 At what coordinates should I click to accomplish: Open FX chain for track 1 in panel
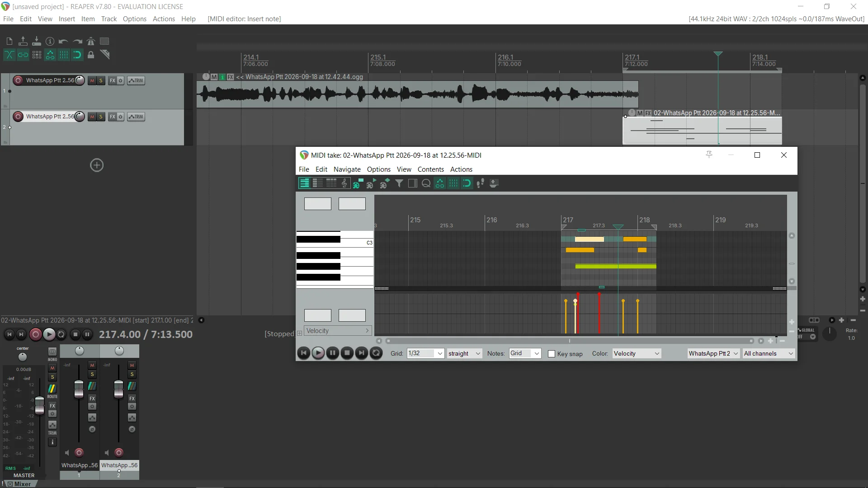[x=113, y=80]
